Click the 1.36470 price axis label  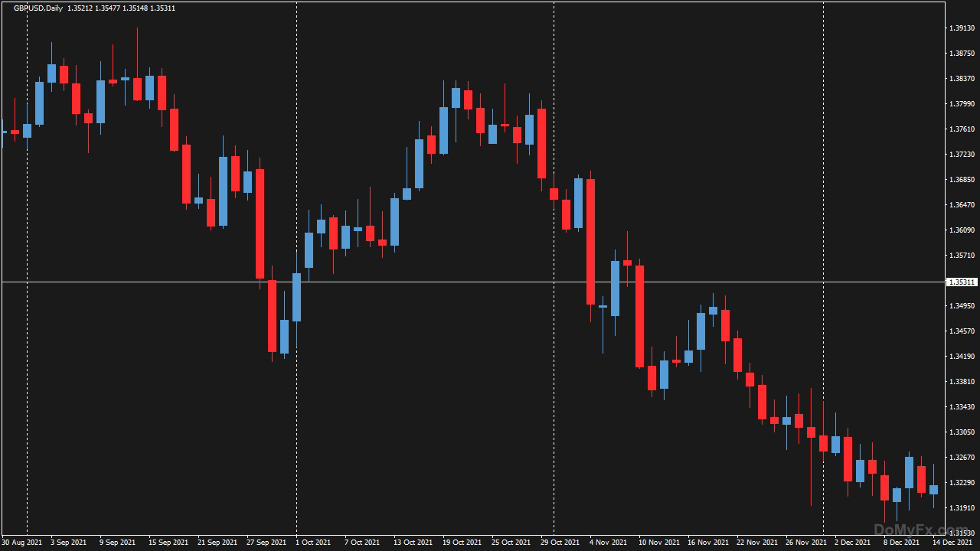[962, 205]
